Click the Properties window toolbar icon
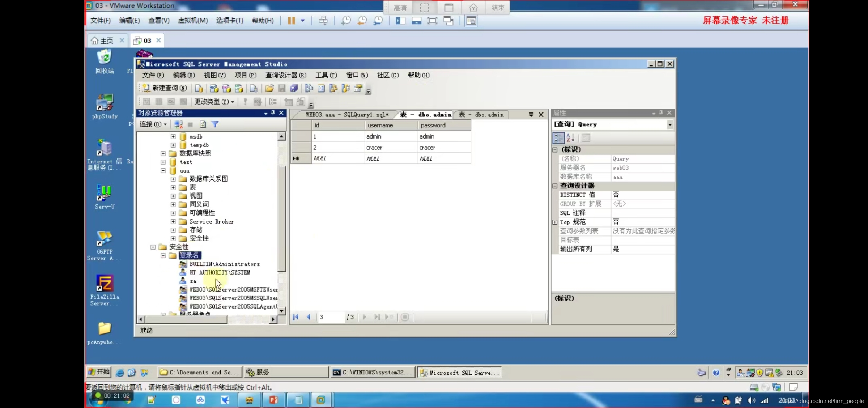This screenshot has height=408, width=868. pyautogui.click(x=358, y=88)
